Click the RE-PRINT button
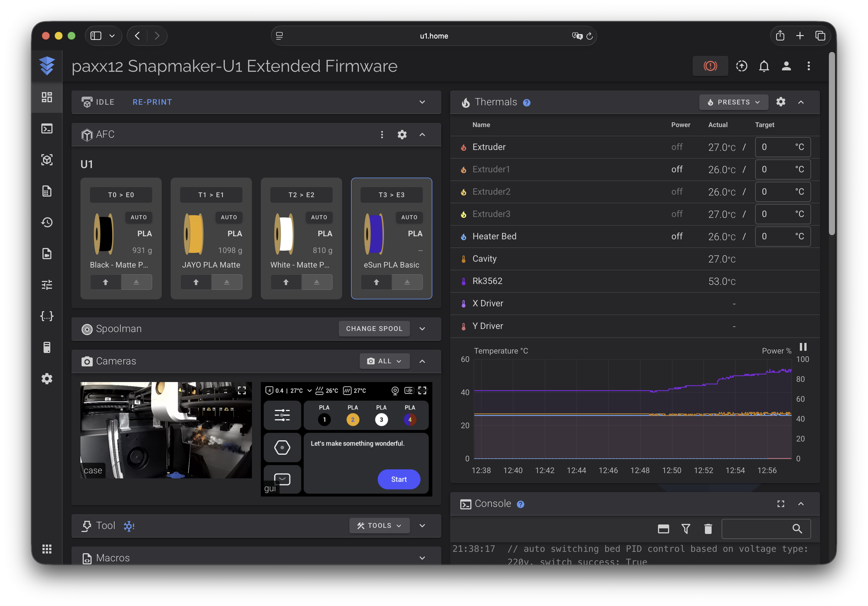This screenshot has height=606, width=868. [152, 102]
